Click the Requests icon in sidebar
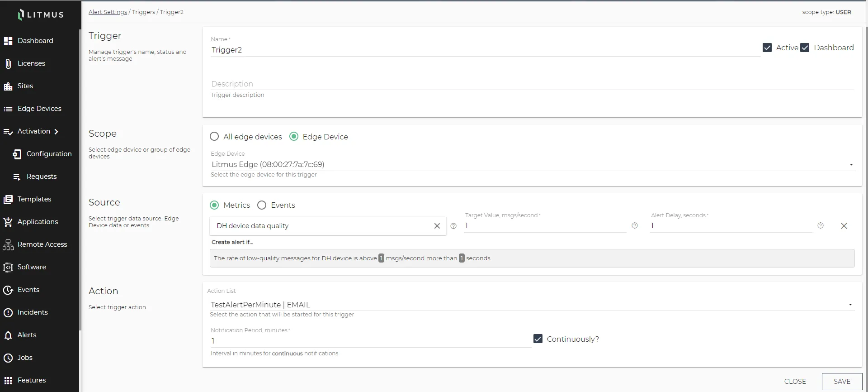This screenshot has height=392, width=868. click(x=17, y=177)
